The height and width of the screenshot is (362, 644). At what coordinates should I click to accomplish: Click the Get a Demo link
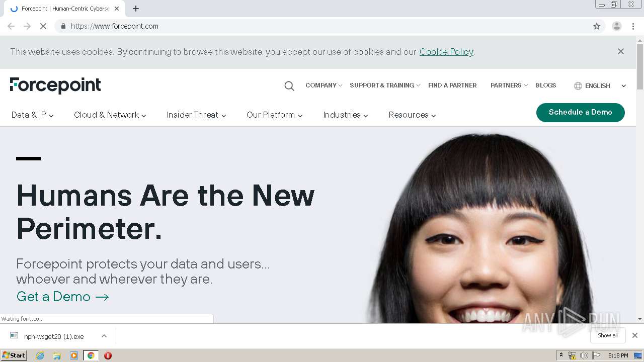pyautogui.click(x=63, y=297)
